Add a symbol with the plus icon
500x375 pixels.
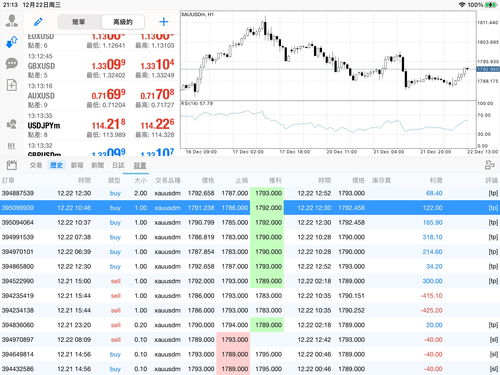164,22
